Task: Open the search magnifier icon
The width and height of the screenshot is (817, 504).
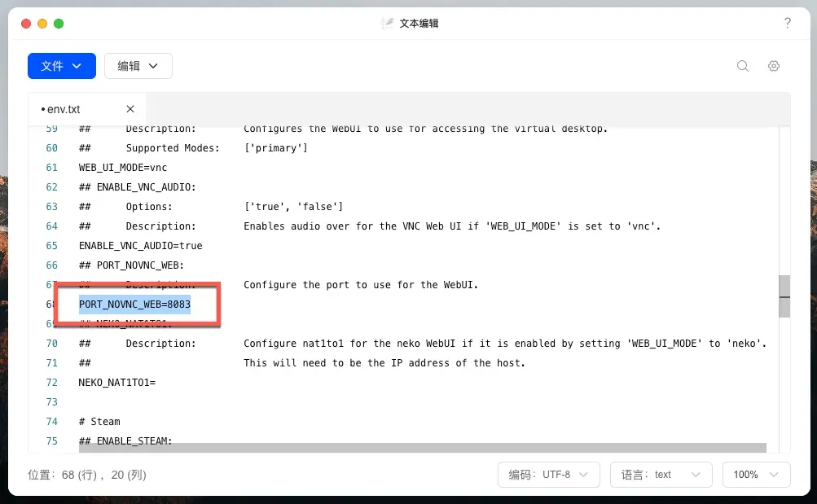Action: pyautogui.click(x=743, y=66)
